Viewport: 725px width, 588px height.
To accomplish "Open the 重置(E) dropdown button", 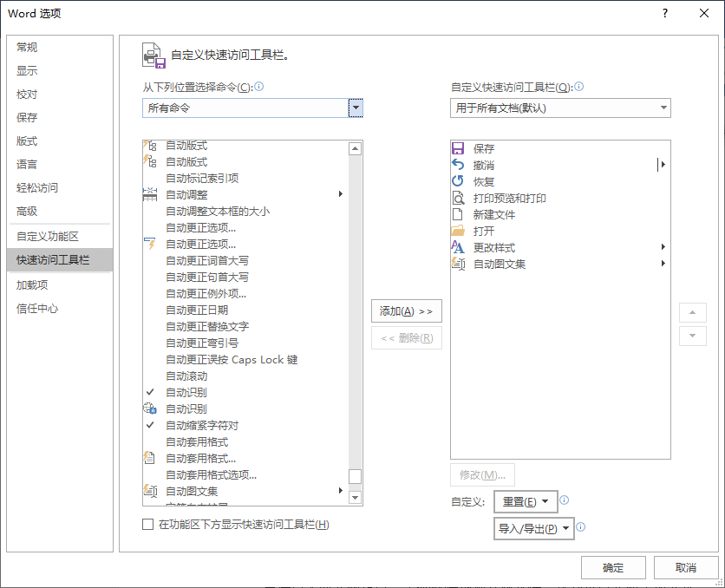I will click(526, 501).
